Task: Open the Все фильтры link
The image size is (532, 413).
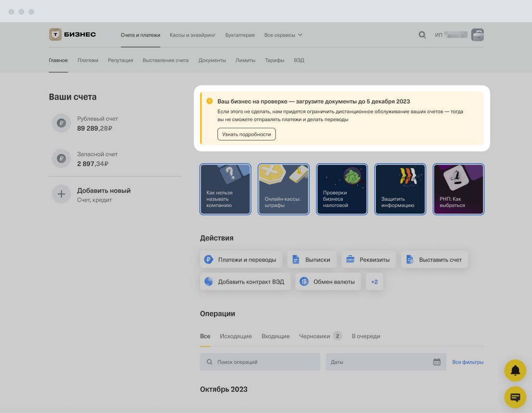Action: click(x=467, y=362)
